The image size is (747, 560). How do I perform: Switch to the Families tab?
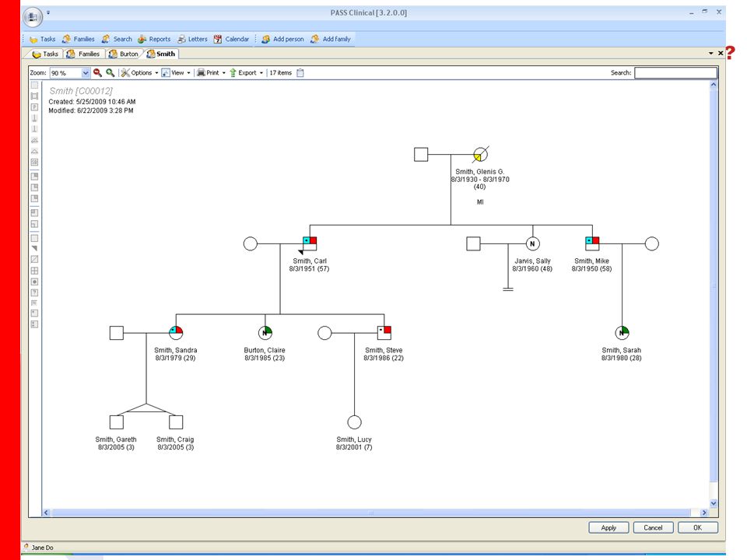pyautogui.click(x=83, y=54)
